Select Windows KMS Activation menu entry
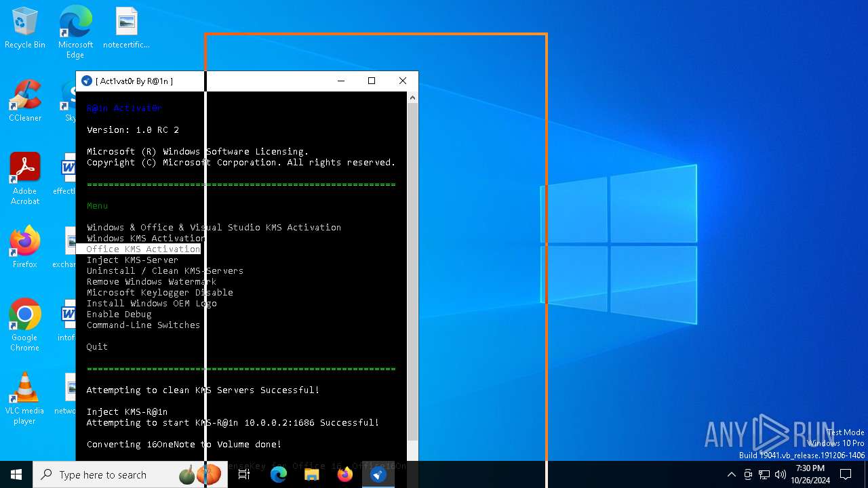This screenshot has width=868, height=488. pyautogui.click(x=146, y=238)
